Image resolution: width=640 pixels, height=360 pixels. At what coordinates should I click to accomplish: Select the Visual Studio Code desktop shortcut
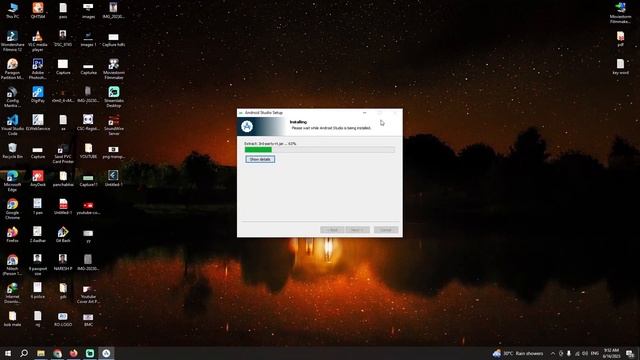pyautogui.click(x=12, y=124)
